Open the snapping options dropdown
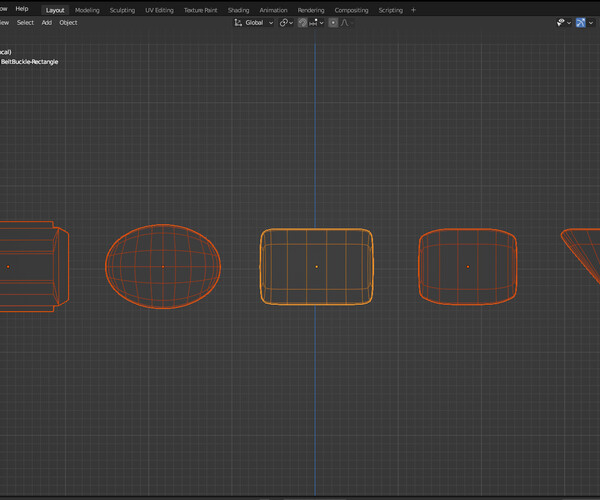This screenshot has width=600, height=500. click(317, 23)
